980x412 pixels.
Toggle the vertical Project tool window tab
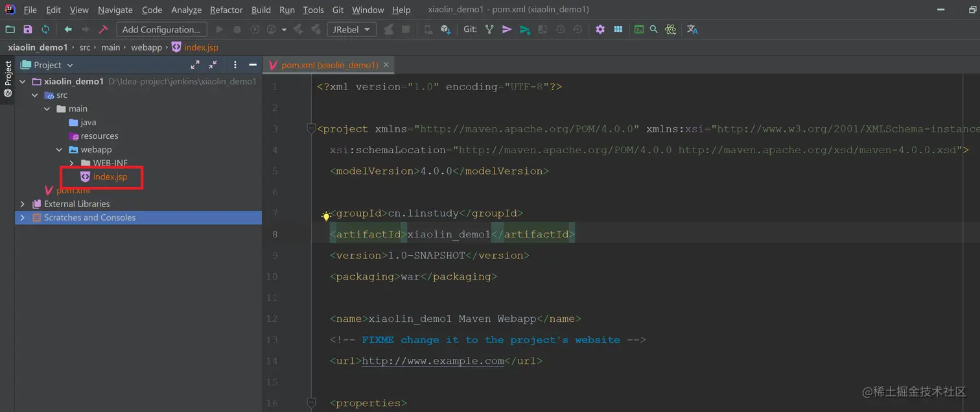point(8,79)
